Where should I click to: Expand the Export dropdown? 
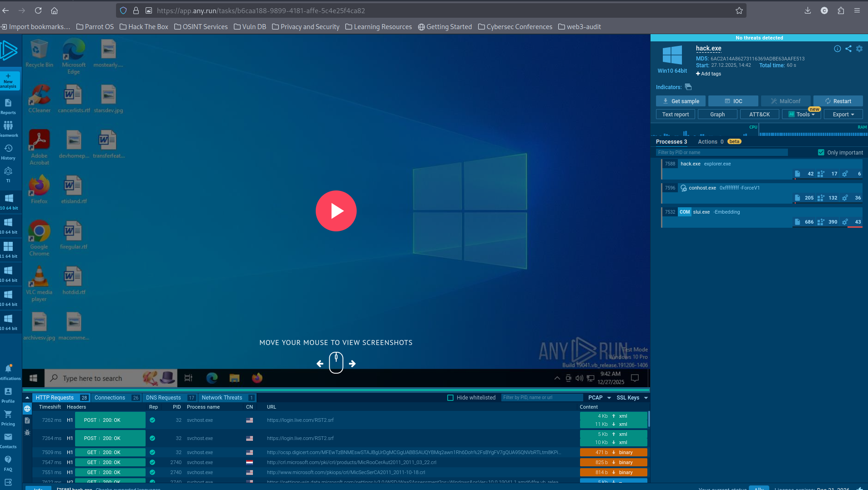point(843,115)
